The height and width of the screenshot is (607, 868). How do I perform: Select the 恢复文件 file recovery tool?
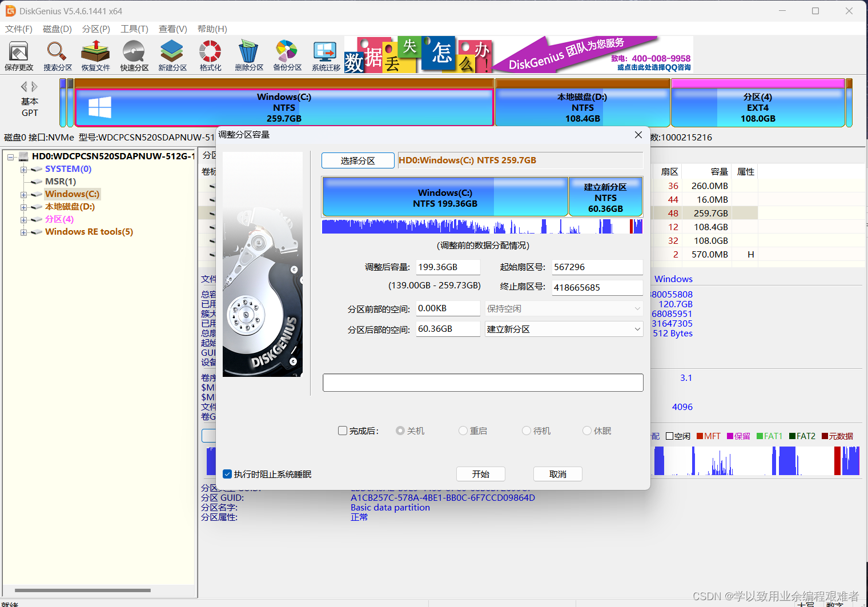tap(95, 55)
